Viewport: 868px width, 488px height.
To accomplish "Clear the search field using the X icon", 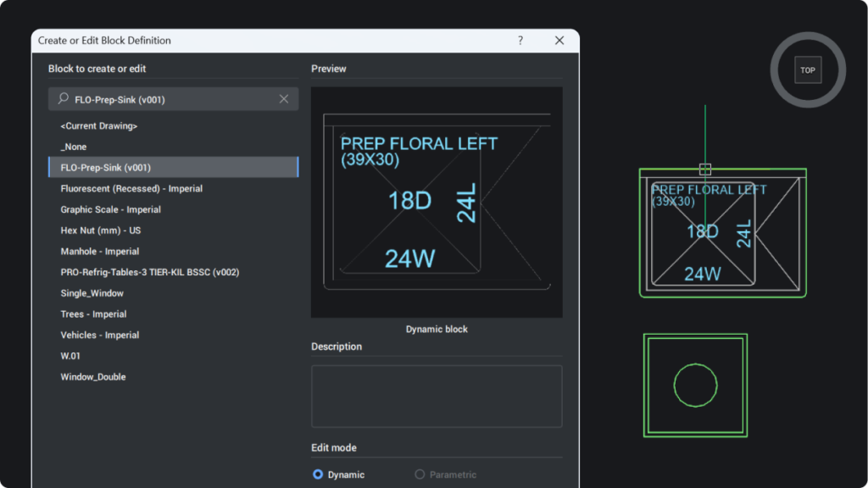I will [x=285, y=98].
